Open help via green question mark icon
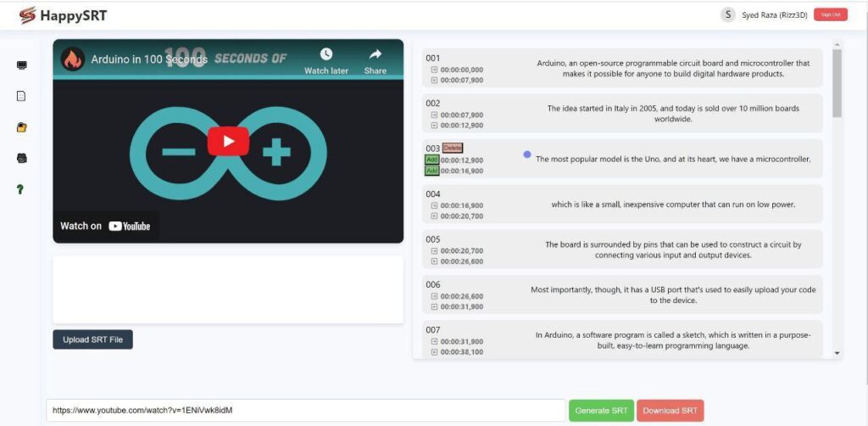The width and height of the screenshot is (868, 426). pyautogui.click(x=20, y=189)
